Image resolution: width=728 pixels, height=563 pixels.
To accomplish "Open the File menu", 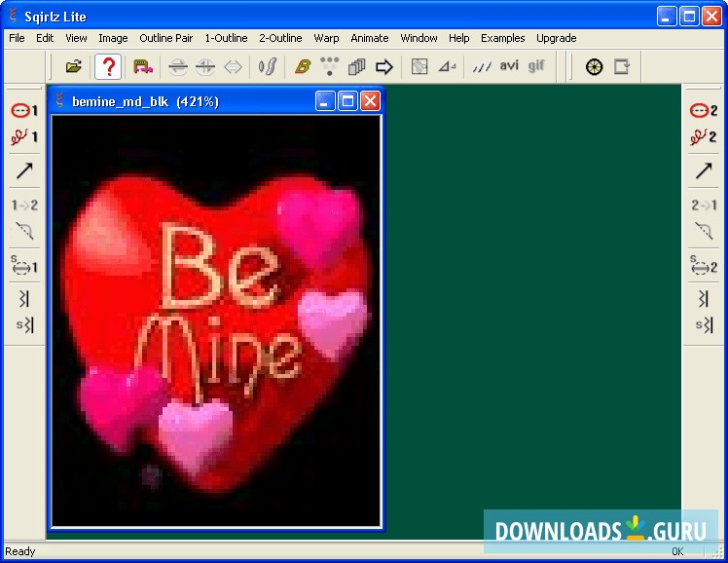I will click(17, 38).
